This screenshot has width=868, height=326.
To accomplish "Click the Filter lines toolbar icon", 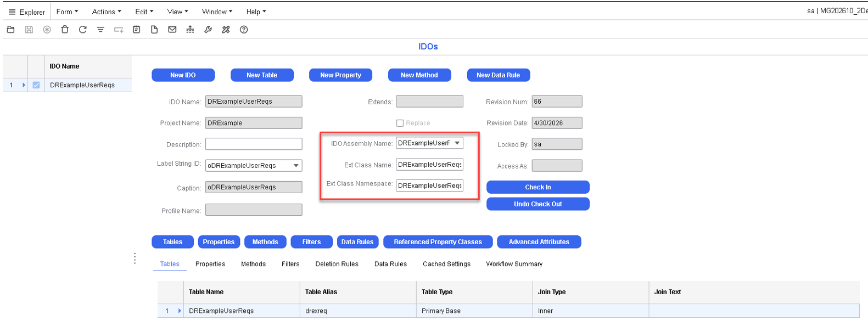I will [100, 30].
